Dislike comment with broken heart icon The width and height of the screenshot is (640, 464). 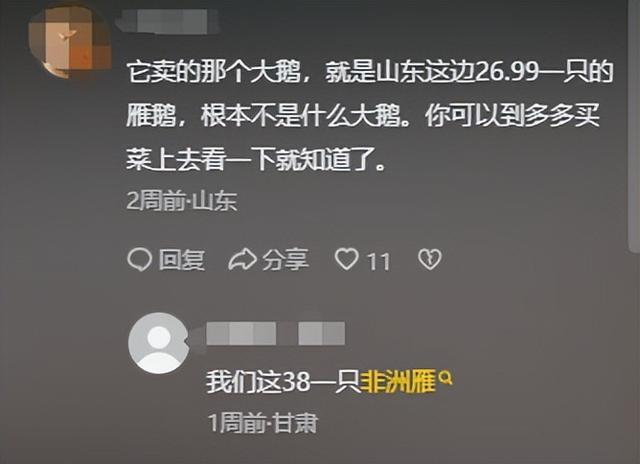point(430,260)
